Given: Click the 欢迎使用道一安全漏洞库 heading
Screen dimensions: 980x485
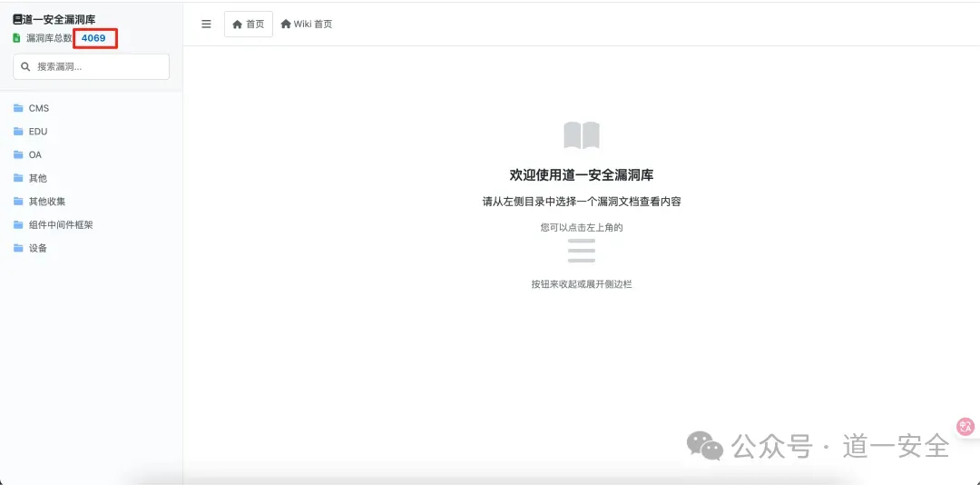Looking at the screenshot, I should click(x=582, y=175).
